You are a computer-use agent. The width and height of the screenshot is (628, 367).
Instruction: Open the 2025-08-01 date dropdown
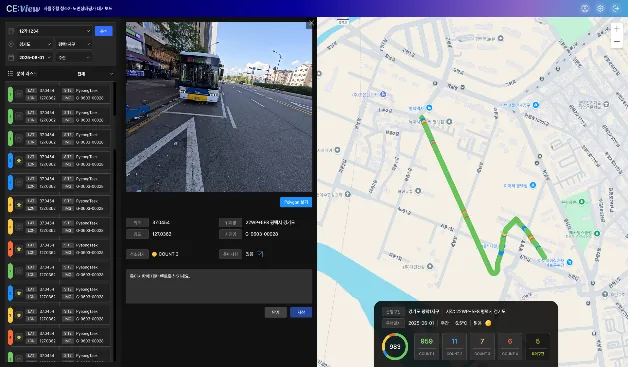tap(34, 57)
